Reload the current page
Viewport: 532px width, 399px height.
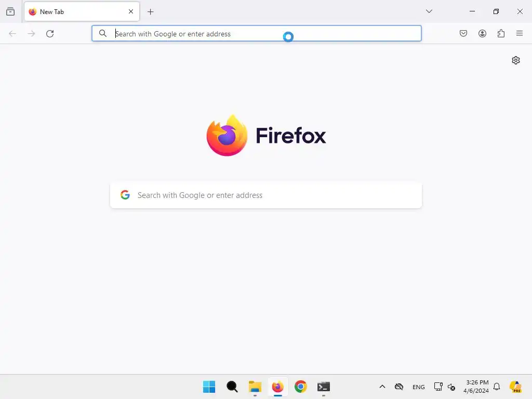pos(50,34)
